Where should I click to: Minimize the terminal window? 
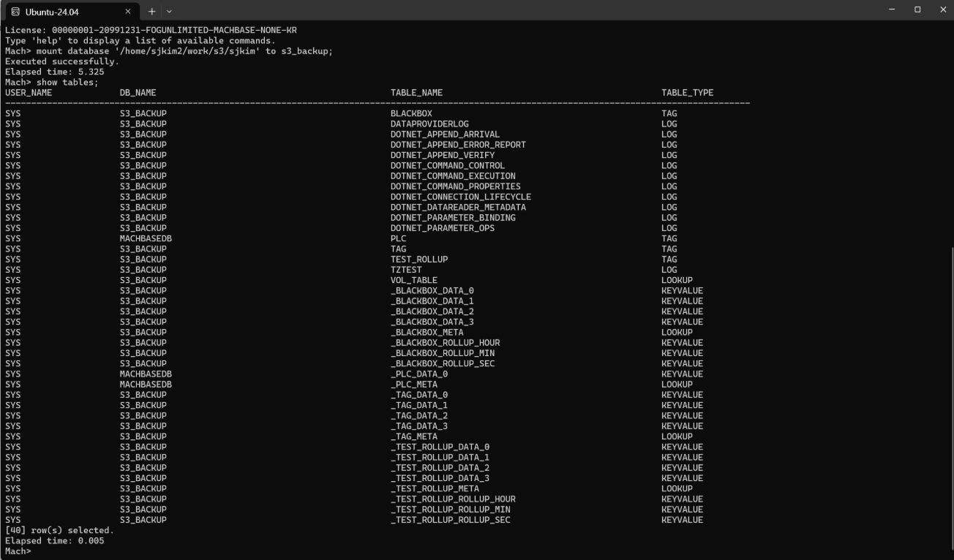click(x=891, y=10)
